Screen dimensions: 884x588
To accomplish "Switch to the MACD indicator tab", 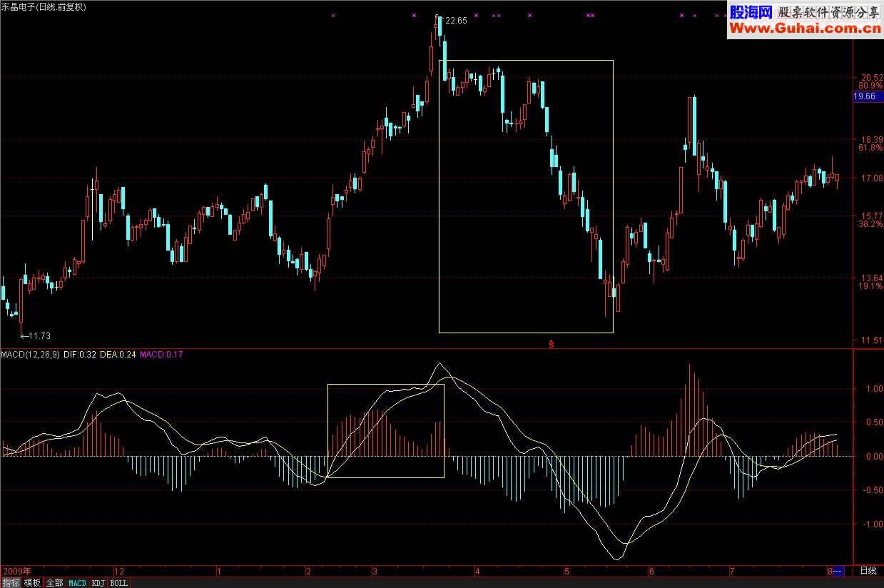I will 77,583.
